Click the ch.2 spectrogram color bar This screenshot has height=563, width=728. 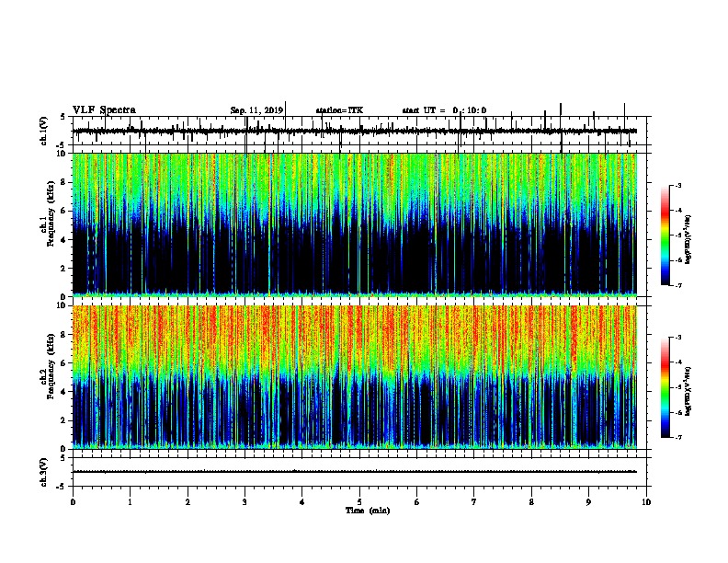[x=665, y=387]
